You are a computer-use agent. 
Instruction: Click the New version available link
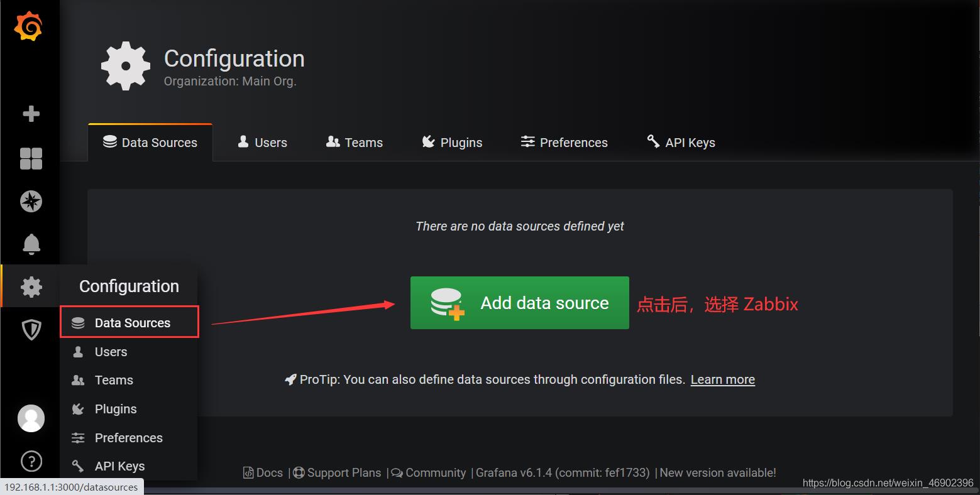click(718, 473)
